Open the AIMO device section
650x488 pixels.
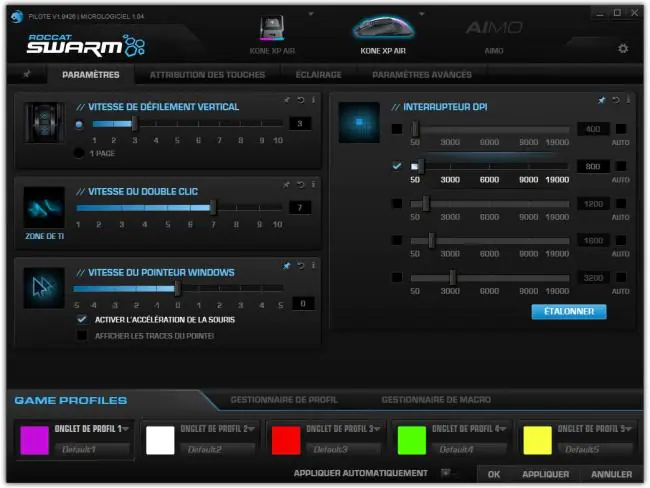click(494, 35)
